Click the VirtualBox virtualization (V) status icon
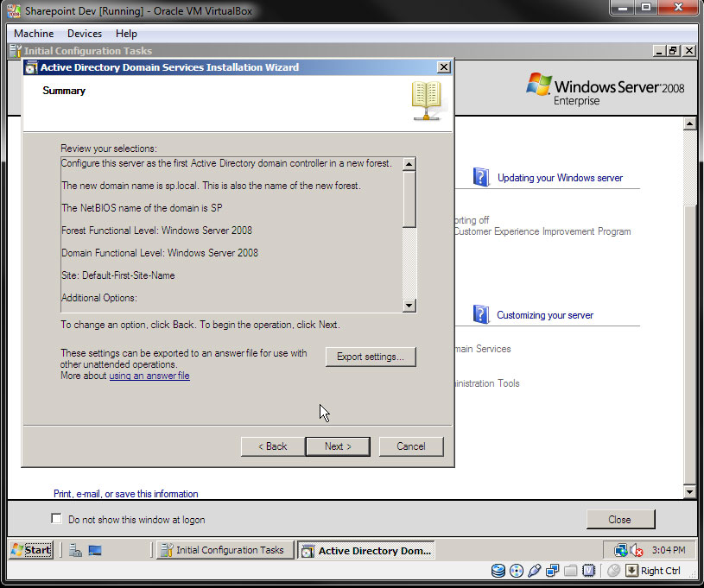This screenshot has width=704, height=588. click(588, 571)
